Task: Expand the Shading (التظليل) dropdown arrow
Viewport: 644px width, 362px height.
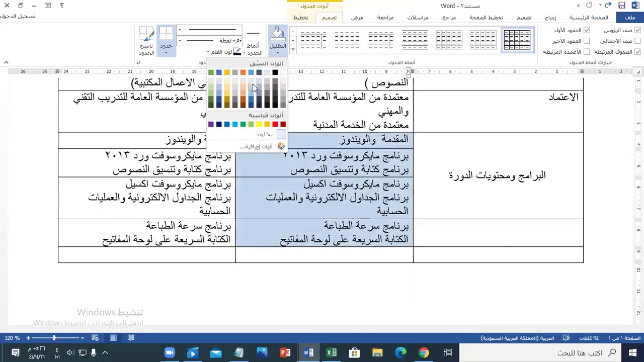Action: [x=278, y=52]
